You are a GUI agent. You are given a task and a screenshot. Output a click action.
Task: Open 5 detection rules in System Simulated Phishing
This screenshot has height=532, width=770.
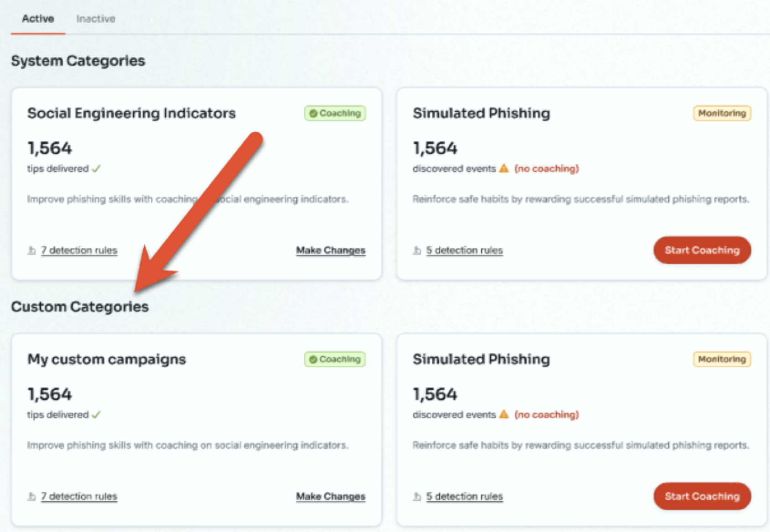point(465,251)
